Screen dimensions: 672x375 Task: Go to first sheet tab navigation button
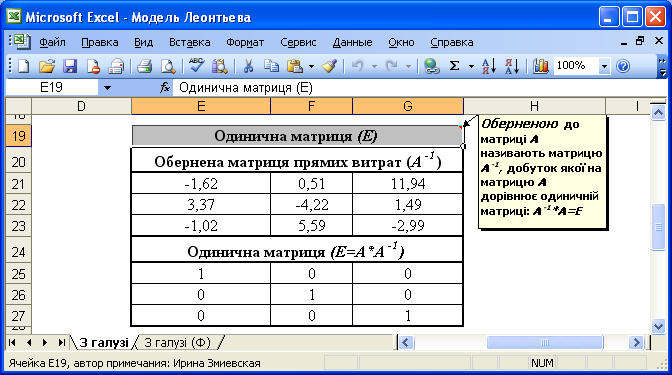click(x=12, y=342)
